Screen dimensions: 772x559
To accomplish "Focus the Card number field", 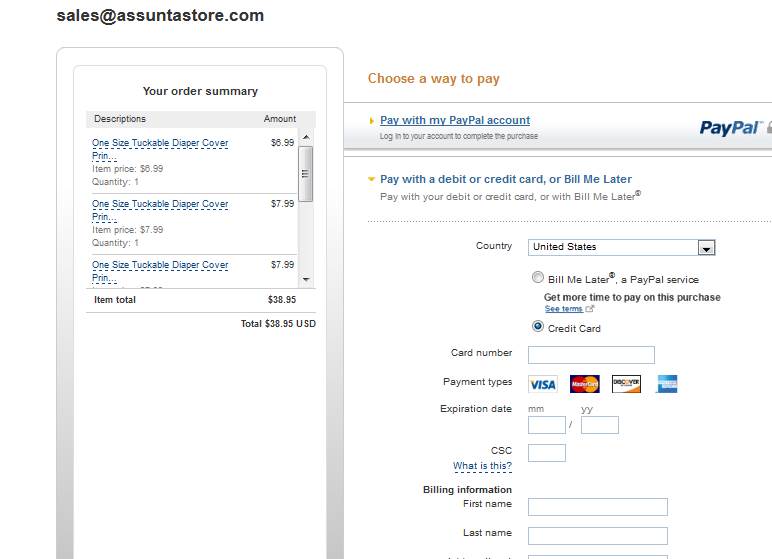I will [591, 355].
